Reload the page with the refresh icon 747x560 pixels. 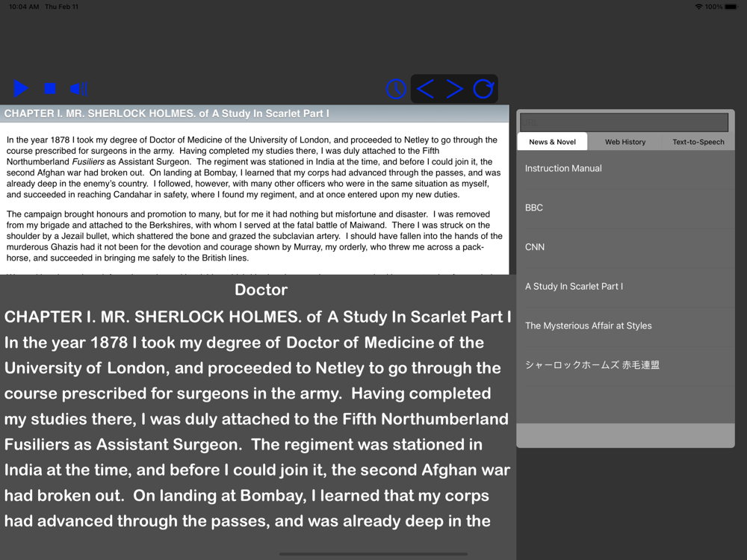coord(483,89)
